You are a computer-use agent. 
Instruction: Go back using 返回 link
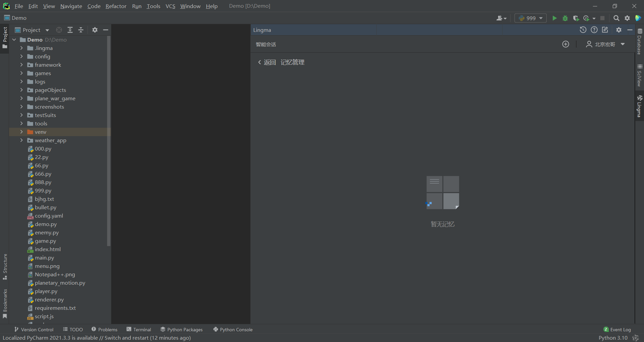267,62
